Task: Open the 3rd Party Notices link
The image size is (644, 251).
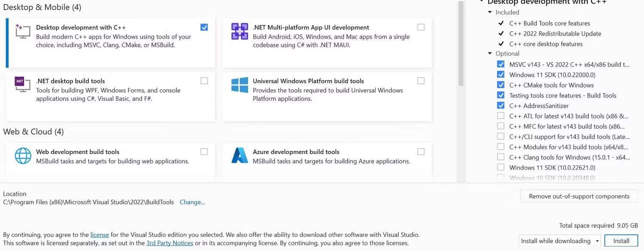Action: pos(170,243)
